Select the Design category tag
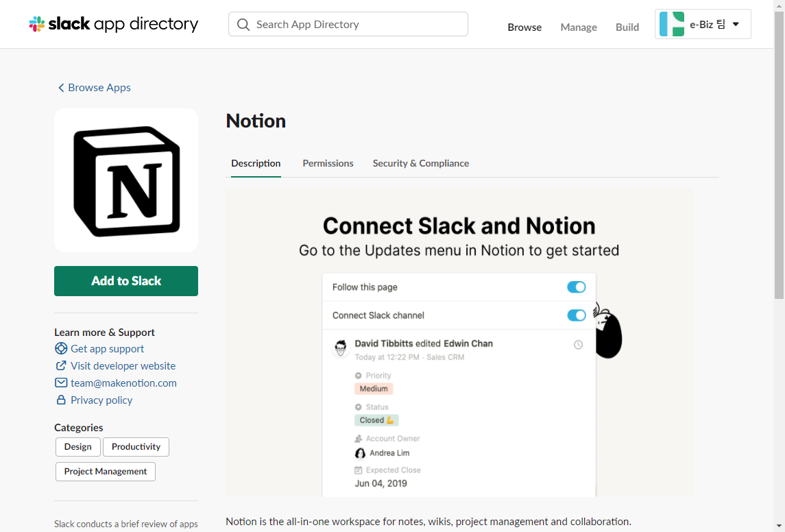This screenshot has height=532, width=785. [x=78, y=447]
